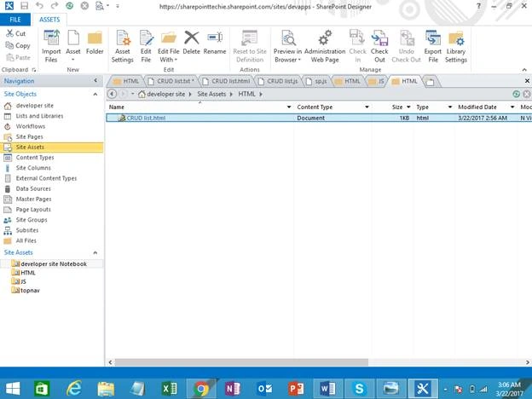This screenshot has height=399, width=532.
Task: Open the Name column filter dropdown
Action: coord(289,107)
